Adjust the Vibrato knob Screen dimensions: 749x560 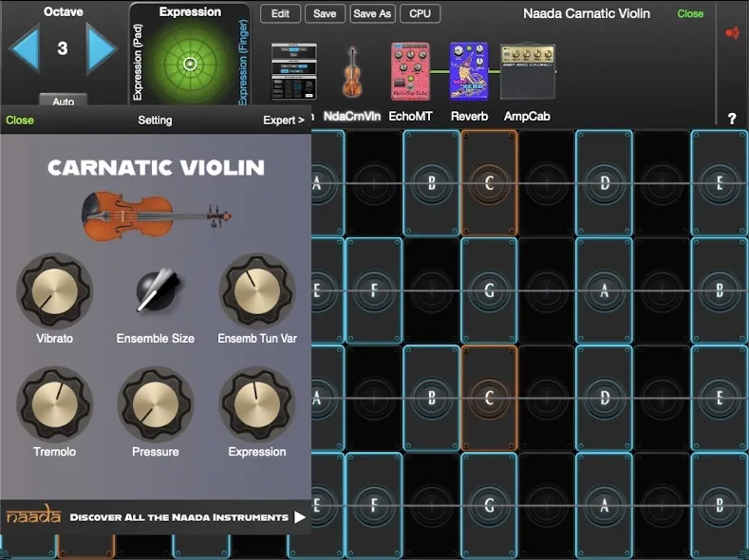click(54, 290)
